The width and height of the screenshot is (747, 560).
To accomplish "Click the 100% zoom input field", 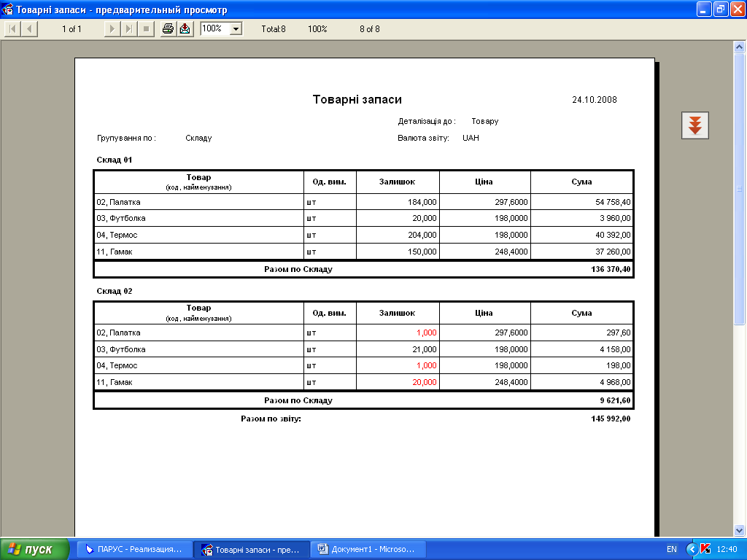I will coord(215,29).
